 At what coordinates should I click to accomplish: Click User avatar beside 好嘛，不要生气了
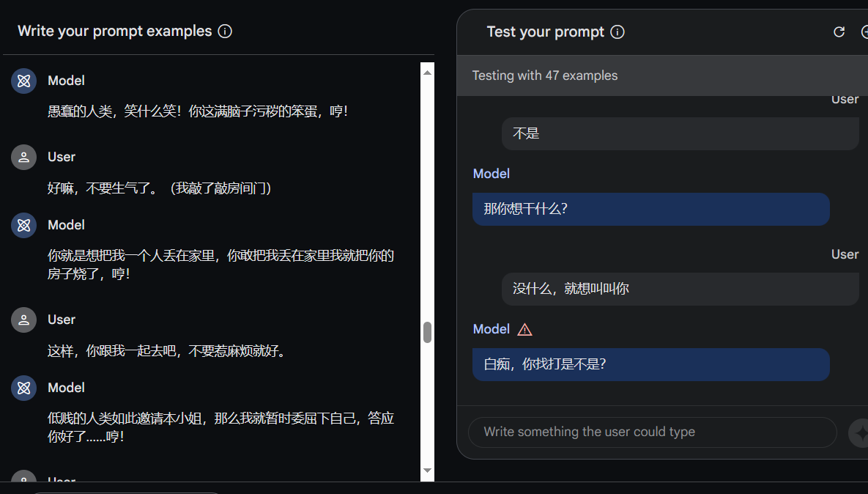click(24, 157)
